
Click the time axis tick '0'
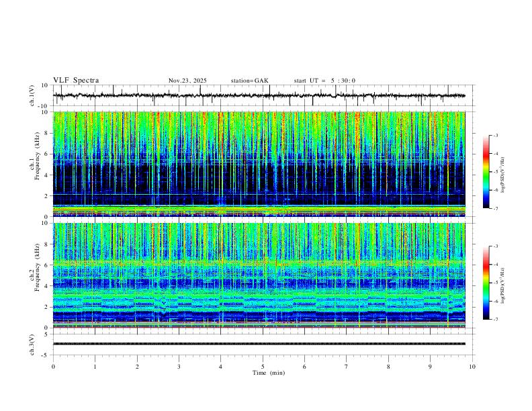pyautogui.click(x=53, y=367)
